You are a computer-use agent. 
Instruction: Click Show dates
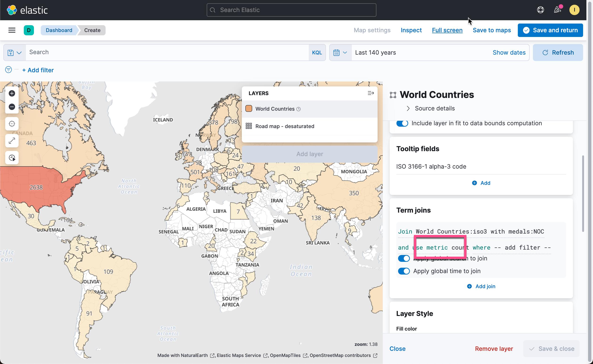[509, 53]
